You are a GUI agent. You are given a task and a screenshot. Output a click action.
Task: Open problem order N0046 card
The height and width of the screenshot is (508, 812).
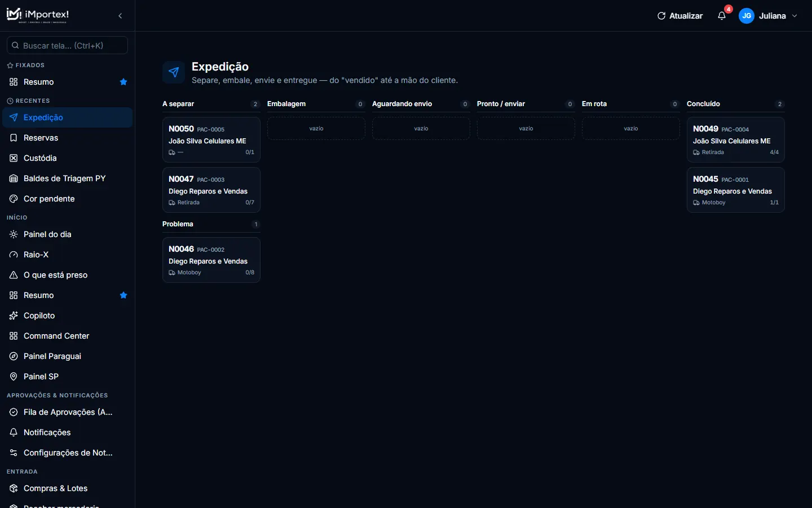[x=211, y=260]
